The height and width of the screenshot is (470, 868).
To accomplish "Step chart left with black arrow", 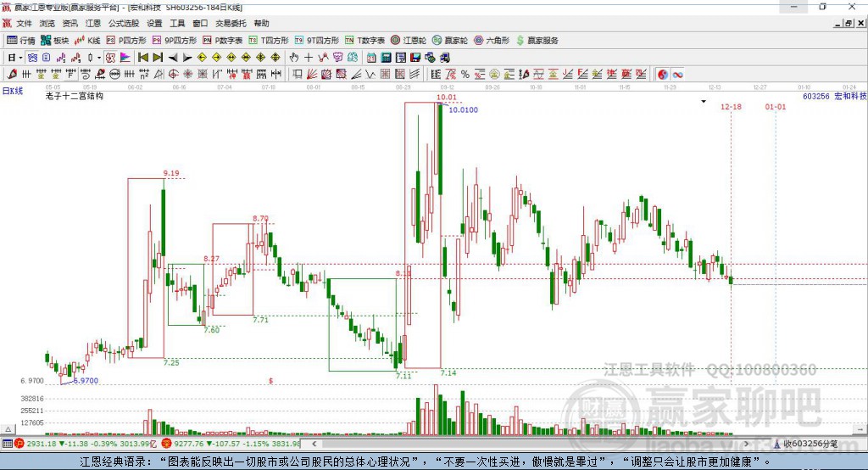I will (173, 58).
